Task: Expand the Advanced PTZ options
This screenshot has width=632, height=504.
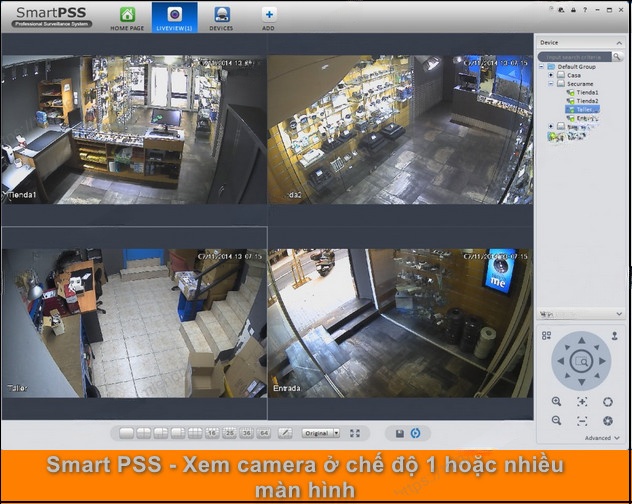Action: click(602, 438)
